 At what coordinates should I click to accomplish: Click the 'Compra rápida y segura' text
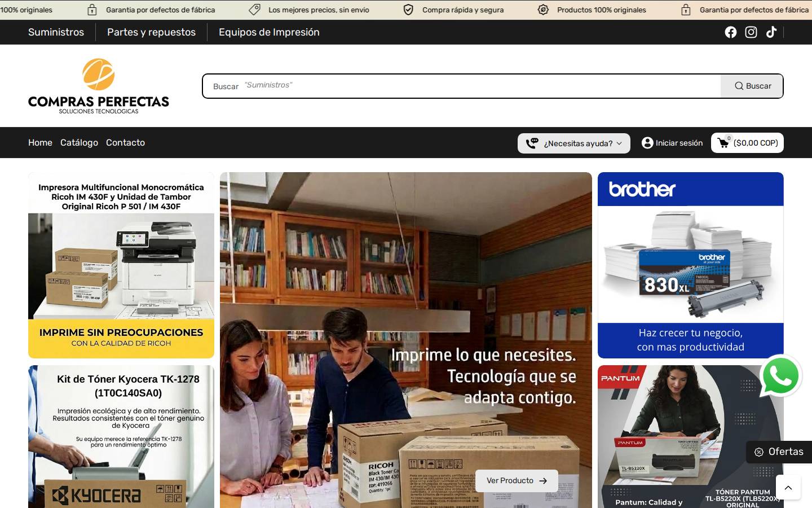coord(463,10)
